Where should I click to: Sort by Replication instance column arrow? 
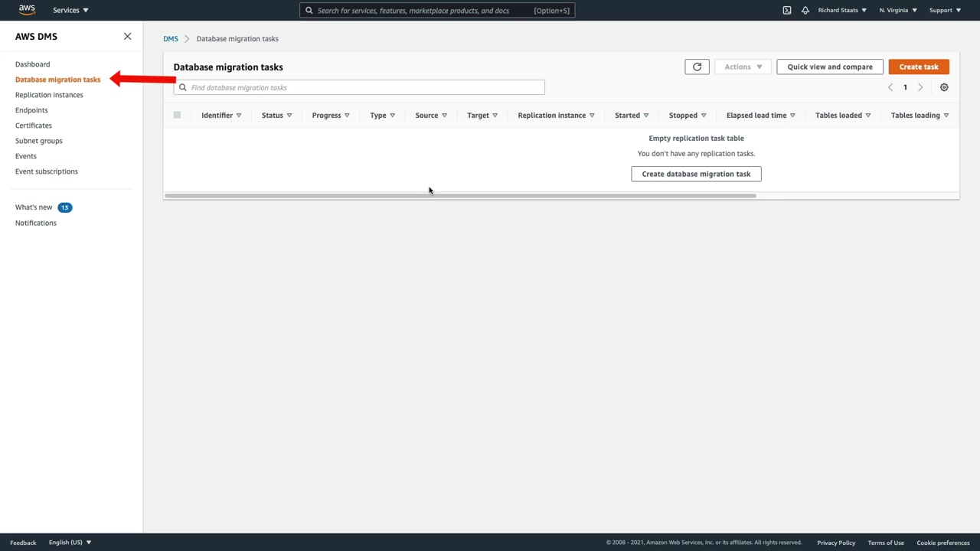tap(592, 116)
